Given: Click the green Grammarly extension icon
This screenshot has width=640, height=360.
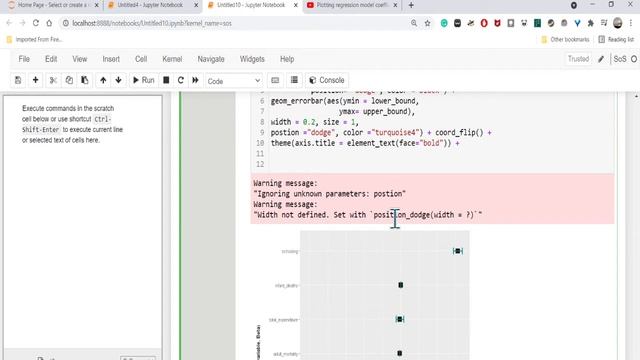Looking at the screenshot, I should (444, 23).
